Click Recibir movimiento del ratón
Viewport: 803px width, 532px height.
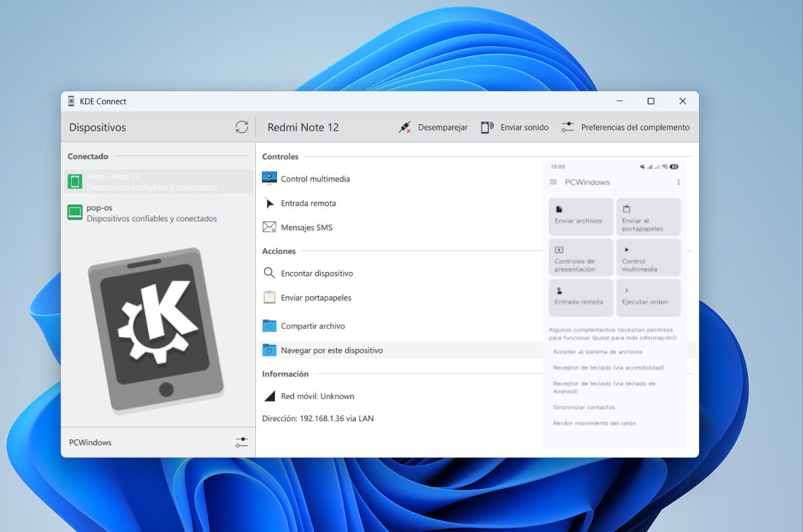[x=594, y=423]
